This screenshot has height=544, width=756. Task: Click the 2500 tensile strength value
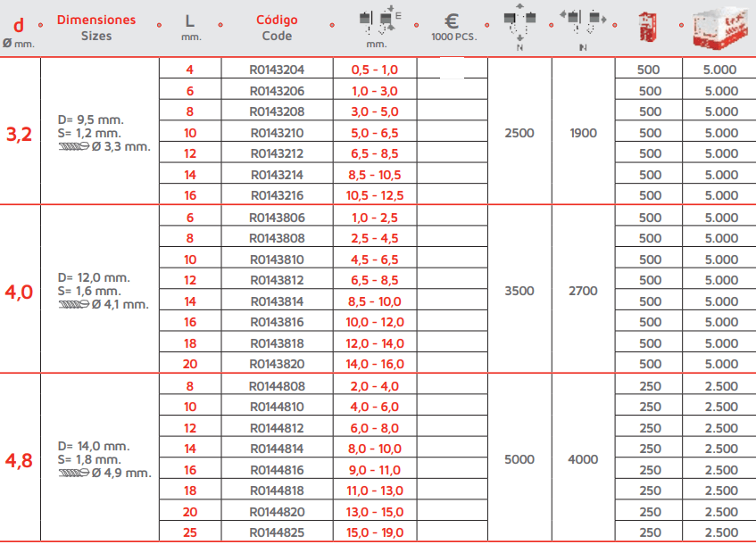(519, 133)
